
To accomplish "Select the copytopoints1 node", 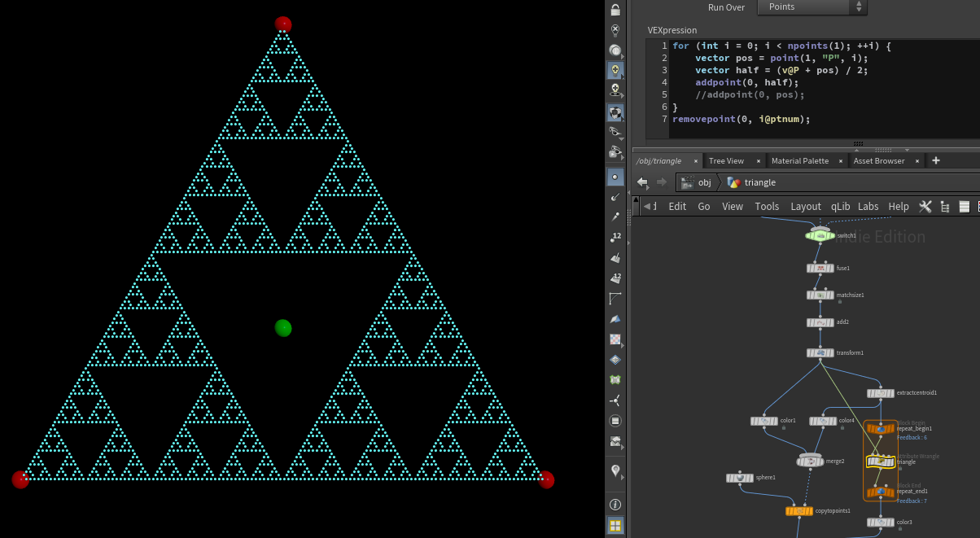I will (798, 511).
